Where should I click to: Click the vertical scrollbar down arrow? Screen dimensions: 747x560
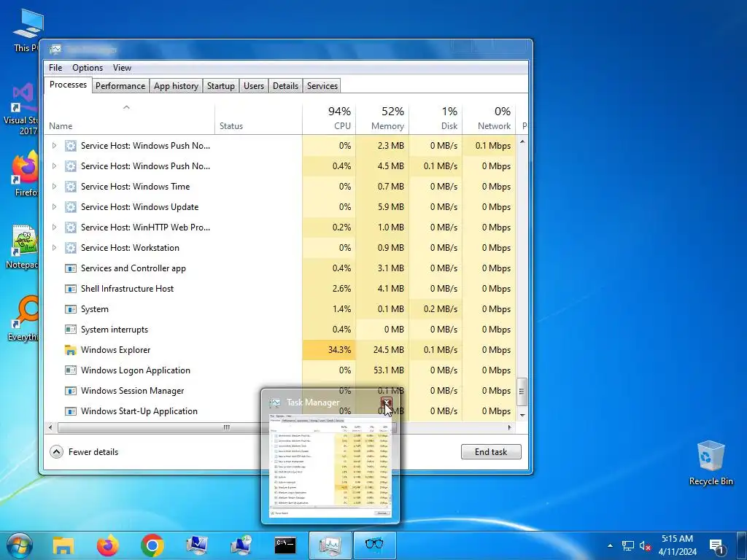click(x=522, y=415)
